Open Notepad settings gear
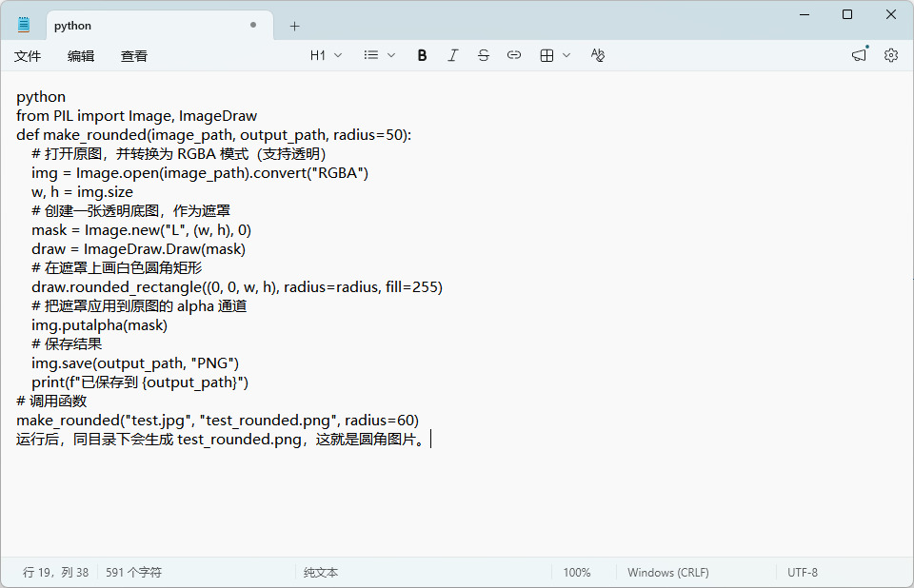Screen dimensions: 914x588 click(x=891, y=55)
